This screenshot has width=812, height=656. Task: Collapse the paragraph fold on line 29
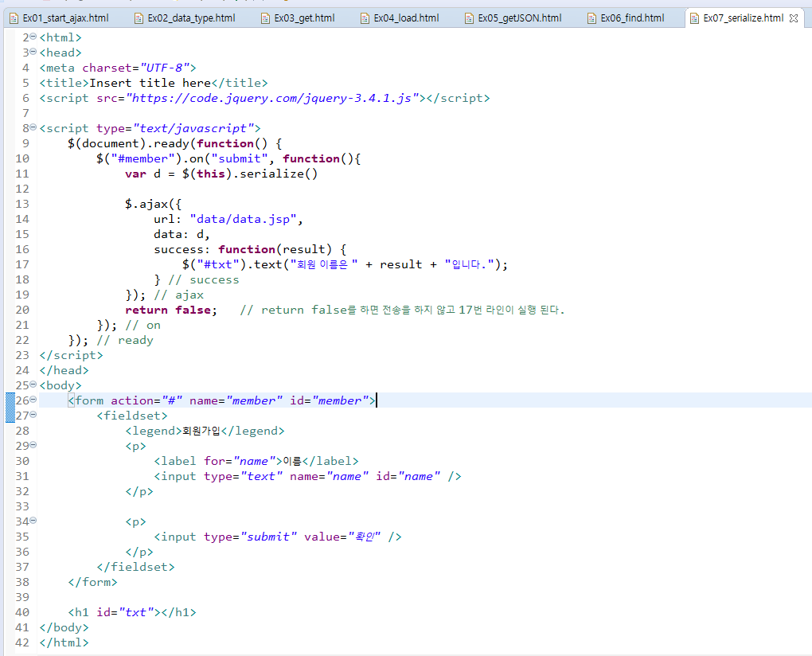[x=33, y=445]
